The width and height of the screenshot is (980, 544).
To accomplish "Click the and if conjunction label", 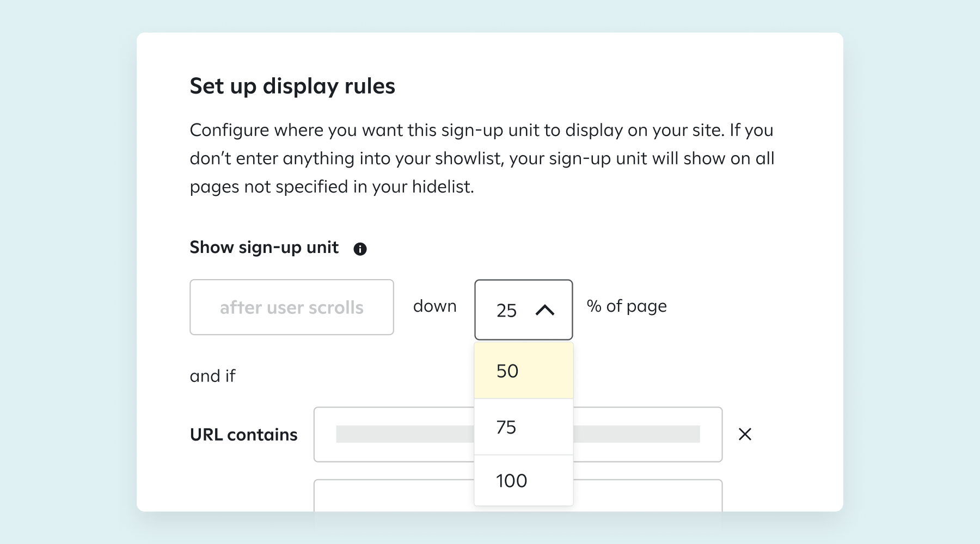I will [212, 375].
